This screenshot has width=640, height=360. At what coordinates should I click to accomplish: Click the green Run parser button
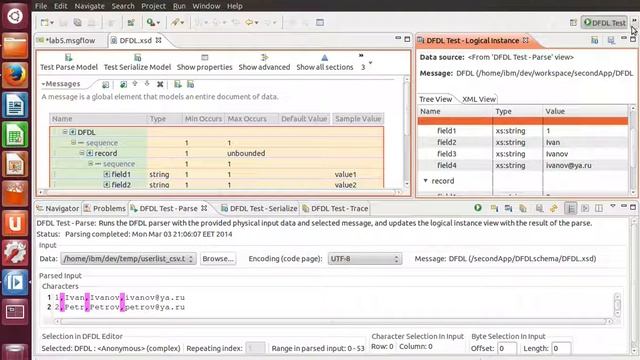[478, 208]
